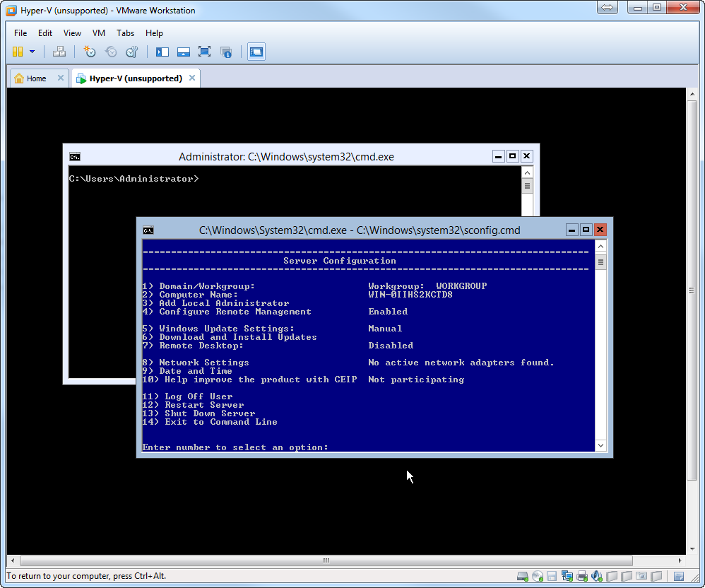705x588 pixels.
Task: Click 'Network Settings' line in sconfig
Action: pos(196,363)
